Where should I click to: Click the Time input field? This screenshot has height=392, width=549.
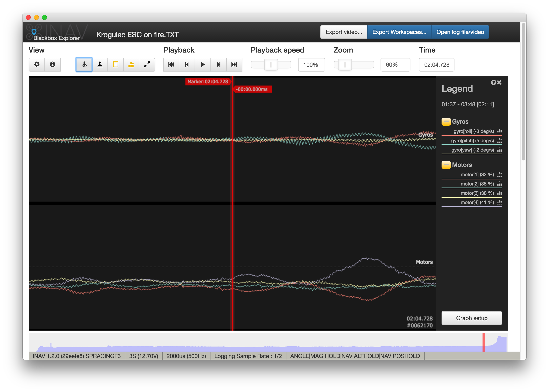(x=436, y=65)
